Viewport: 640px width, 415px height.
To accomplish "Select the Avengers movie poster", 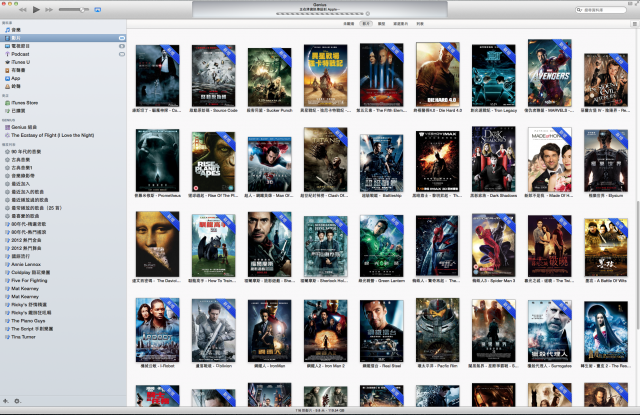I will click(549, 73).
